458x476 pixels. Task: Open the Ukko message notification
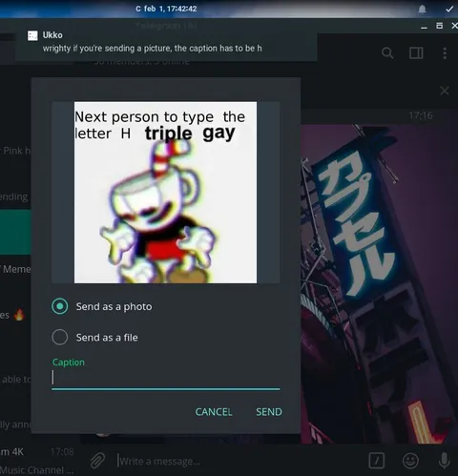tap(166, 42)
